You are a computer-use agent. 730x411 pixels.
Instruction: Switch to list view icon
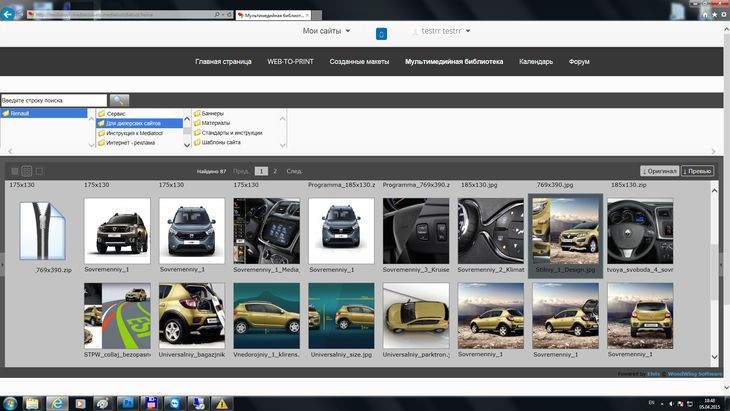(40, 171)
